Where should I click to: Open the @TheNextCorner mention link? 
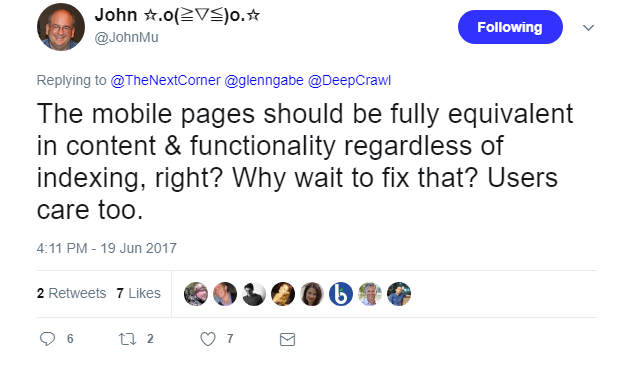165,80
